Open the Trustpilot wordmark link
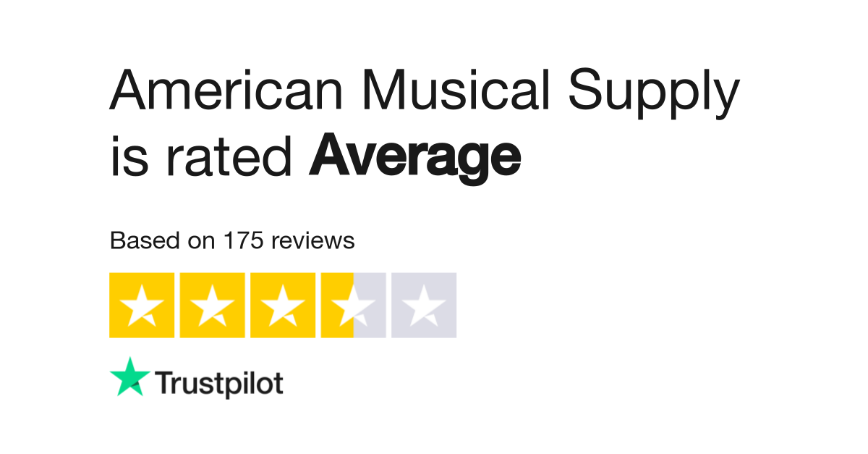The width and height of the screenshot is (868, 454). pyautogui.click(x=219, y=384)
